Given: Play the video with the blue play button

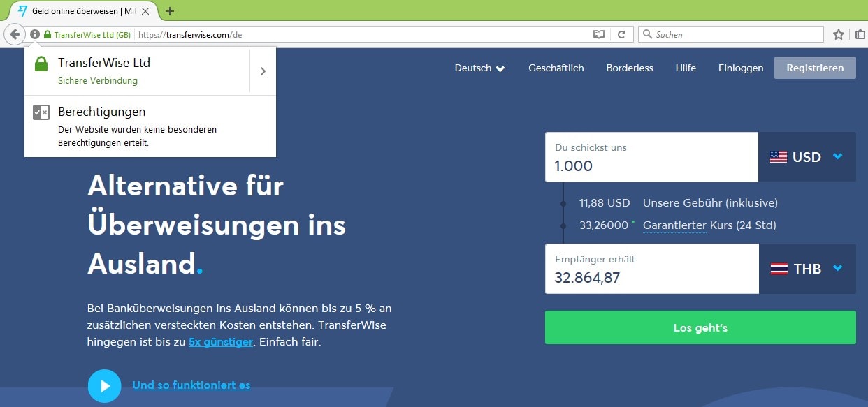Looking at the screenshot, I should point(105,385).
